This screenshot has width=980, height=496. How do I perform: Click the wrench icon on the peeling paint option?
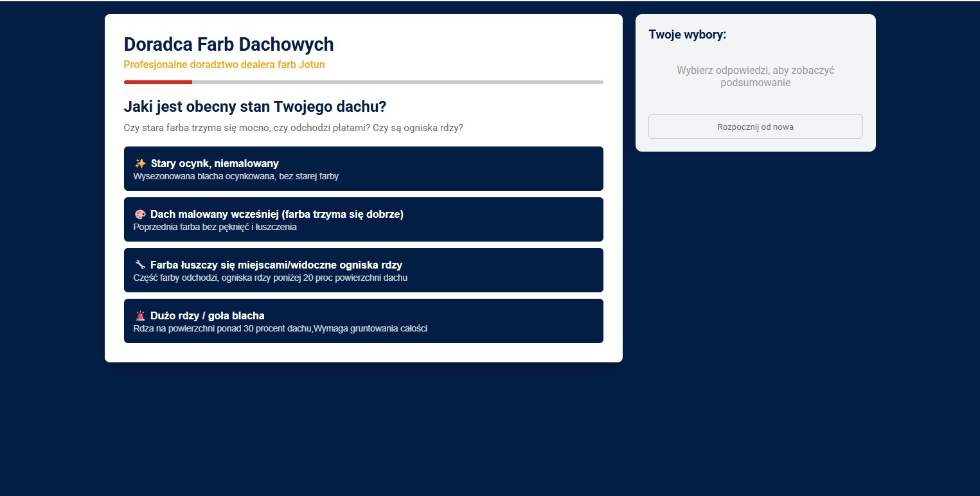pos(139,265)
